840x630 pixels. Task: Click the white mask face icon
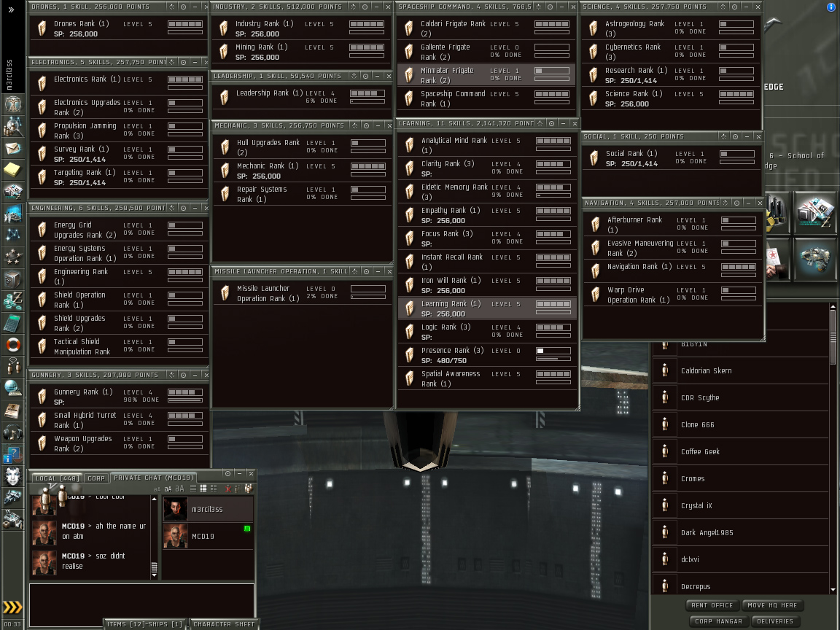[13, 475]
